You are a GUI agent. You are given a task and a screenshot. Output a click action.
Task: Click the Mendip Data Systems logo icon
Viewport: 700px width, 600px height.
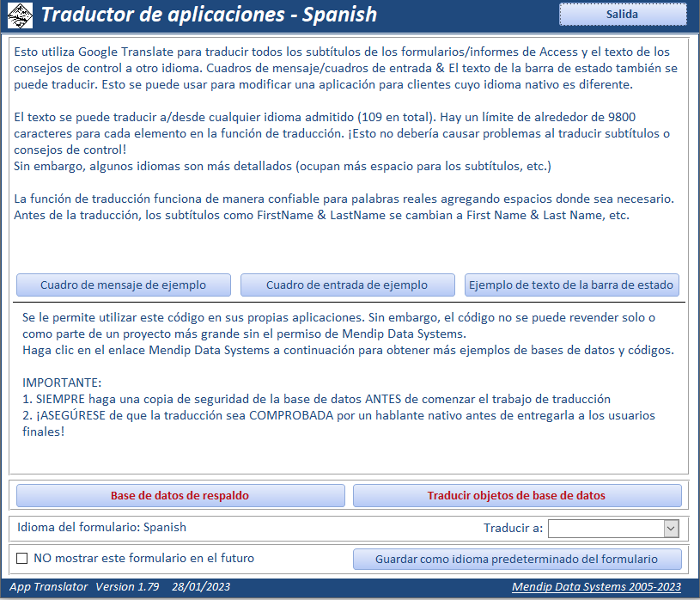(x=20, y=15)
